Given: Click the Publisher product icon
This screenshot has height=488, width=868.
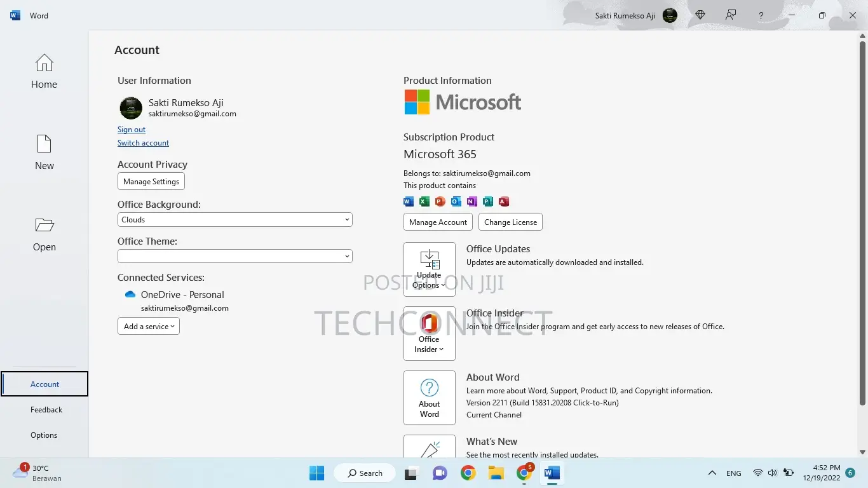Looking at the screenshot, I should [x=488, y=201].
